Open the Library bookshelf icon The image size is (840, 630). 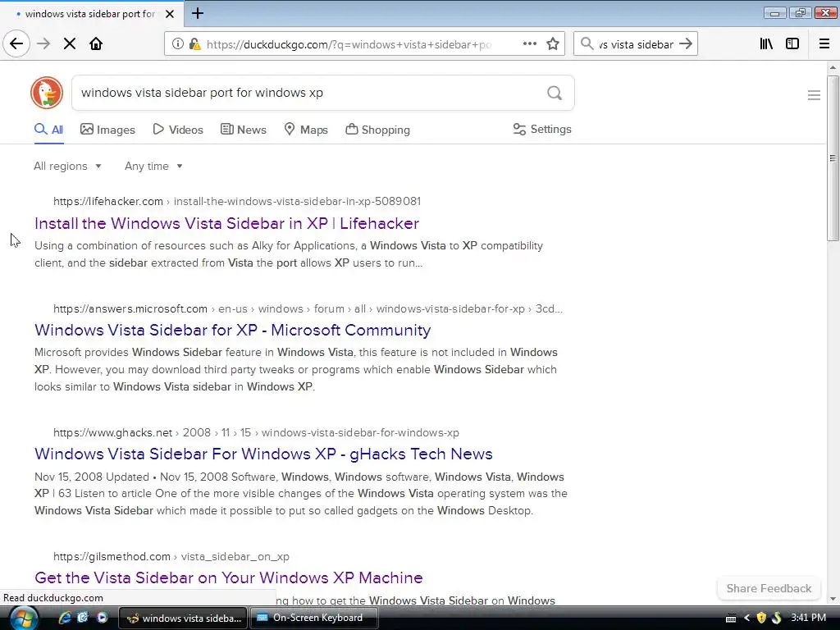[x=766, y=44]
